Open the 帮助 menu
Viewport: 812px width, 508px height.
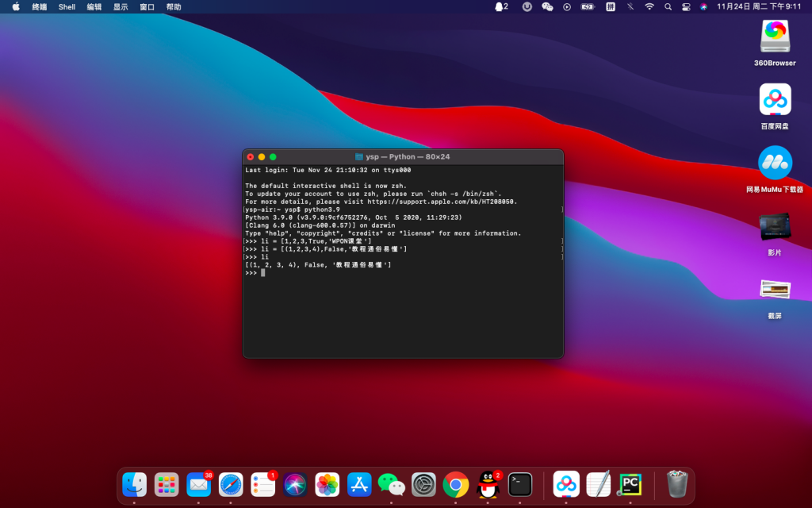pyautogui.click(x=174, y=6)
